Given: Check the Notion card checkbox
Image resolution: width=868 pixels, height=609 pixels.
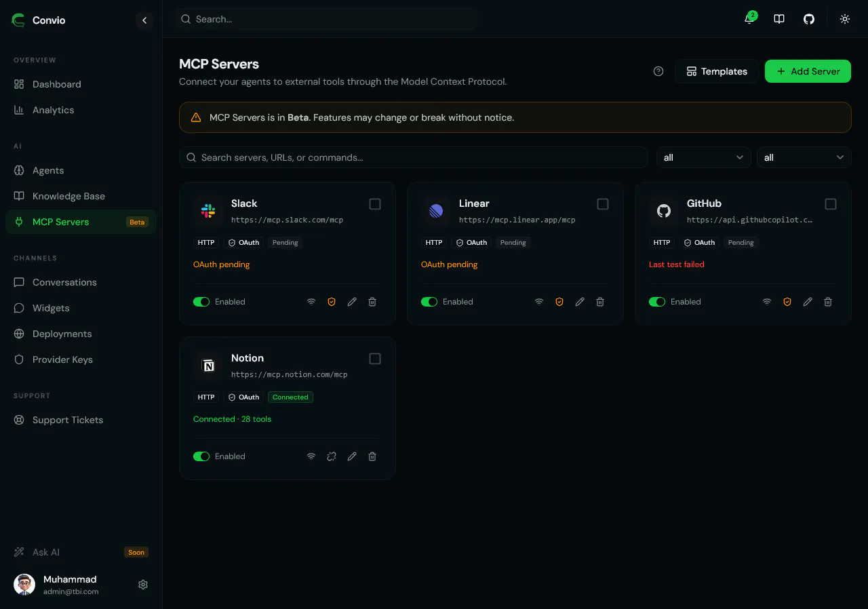Looking at the screenshot, I should pyautogui.click(x=375, y=359).
